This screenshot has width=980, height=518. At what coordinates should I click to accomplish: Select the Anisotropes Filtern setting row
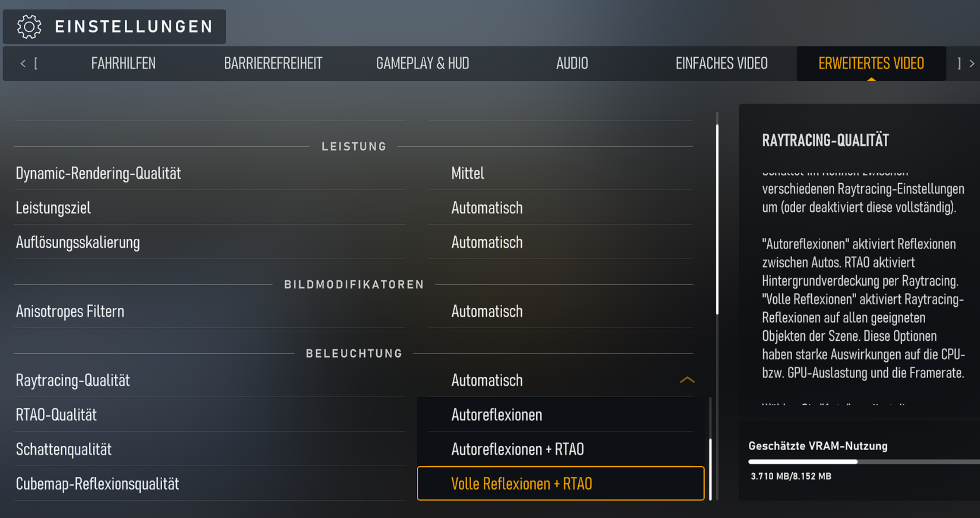click(x=354, y=311)
